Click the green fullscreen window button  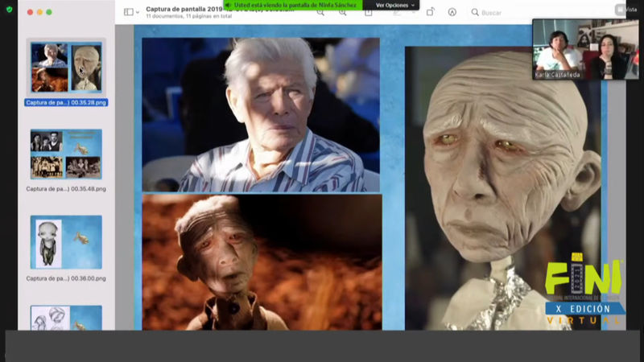[x=49, y=12]
